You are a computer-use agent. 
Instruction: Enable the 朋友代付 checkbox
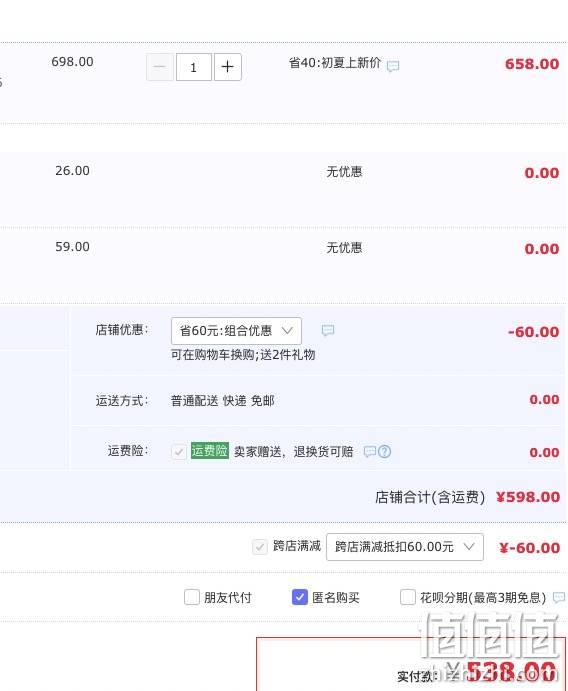click(x=192, y=598)
